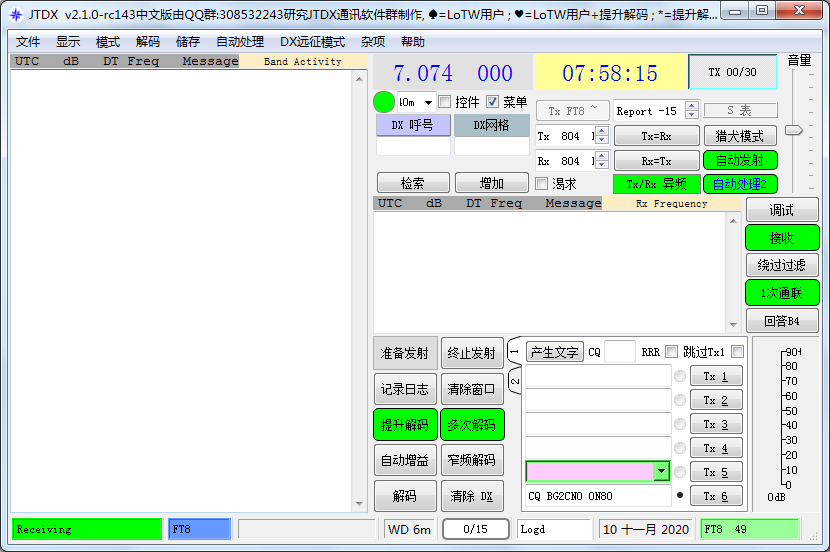
Task: Expand the band selector dropdown
Action: coord(428,103)
